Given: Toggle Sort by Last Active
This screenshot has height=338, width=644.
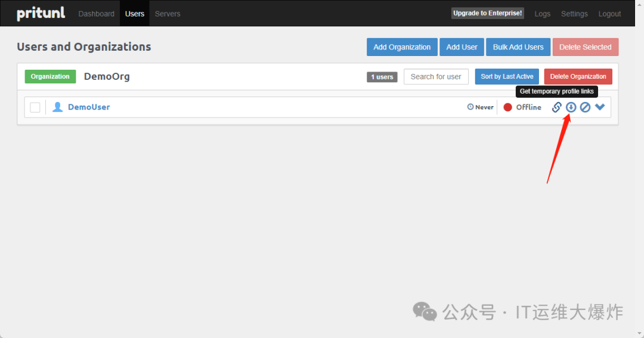Looking at the screenshot, I should [x=507, y=76].
